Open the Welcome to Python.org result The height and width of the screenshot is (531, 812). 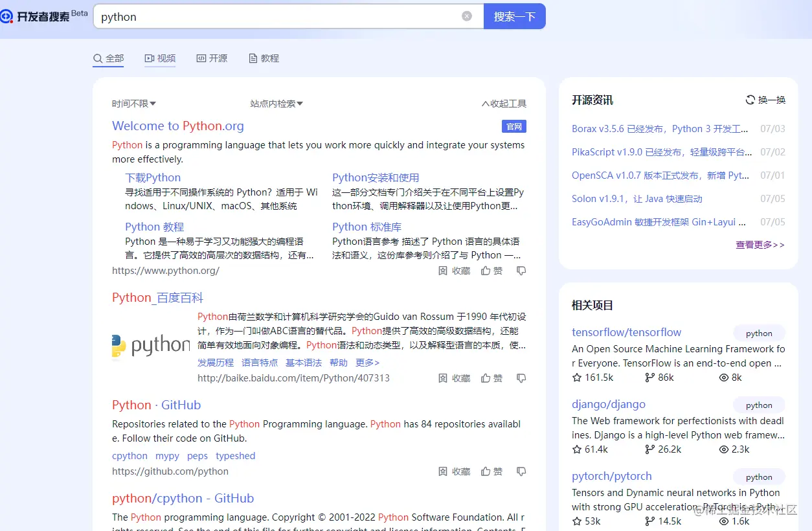click(178, 126)
